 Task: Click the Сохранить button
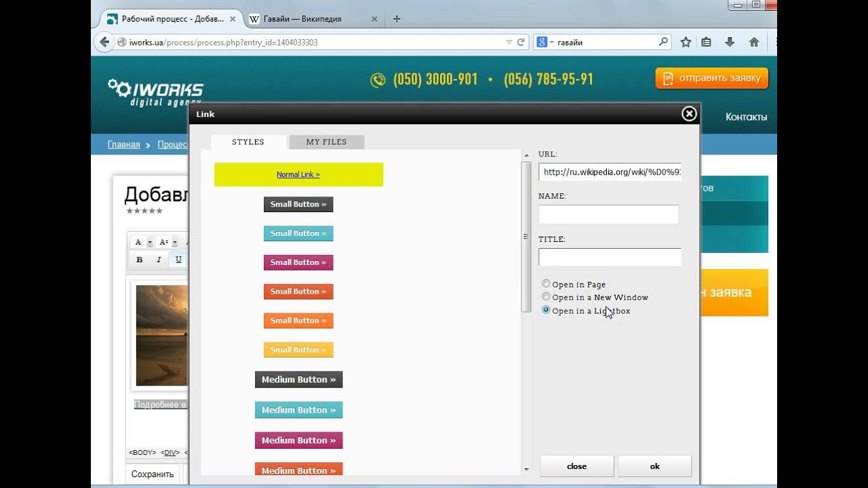[x=153, y=474]
